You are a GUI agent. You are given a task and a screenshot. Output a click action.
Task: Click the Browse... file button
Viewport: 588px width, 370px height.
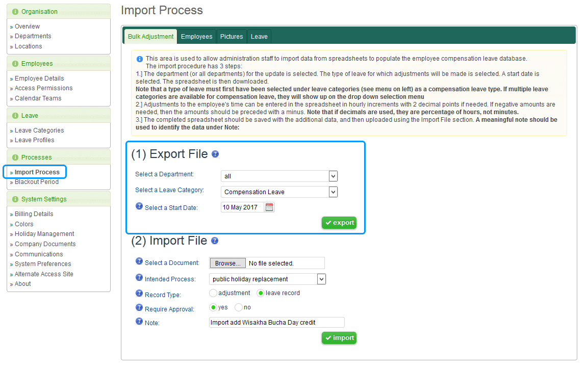point(227,263)
